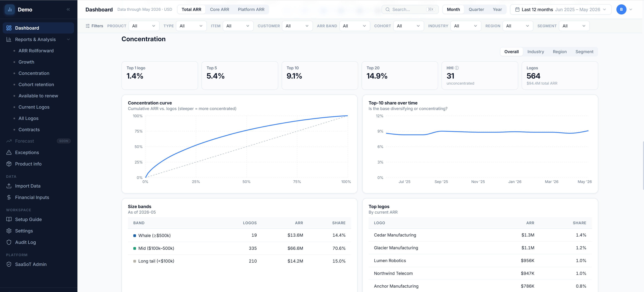Image resolution: width=644 pixels, height=292 pixels.
Task: Select the Industry concentration tab
Action: tap(535, 52)
